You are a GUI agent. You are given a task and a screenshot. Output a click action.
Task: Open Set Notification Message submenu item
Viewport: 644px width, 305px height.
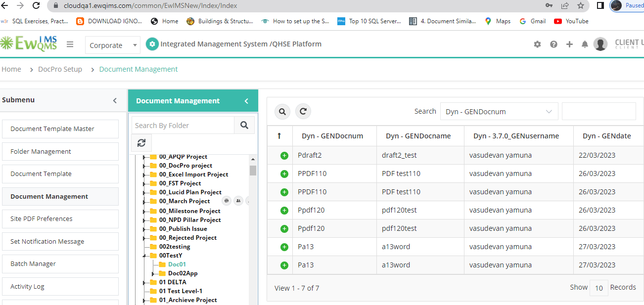60,242
